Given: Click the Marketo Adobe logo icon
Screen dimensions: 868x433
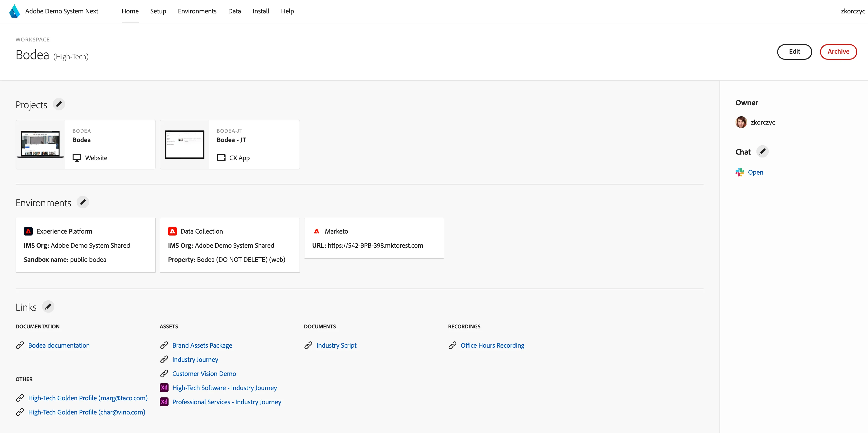Looking at the screenshot, I should coord(316,231).
